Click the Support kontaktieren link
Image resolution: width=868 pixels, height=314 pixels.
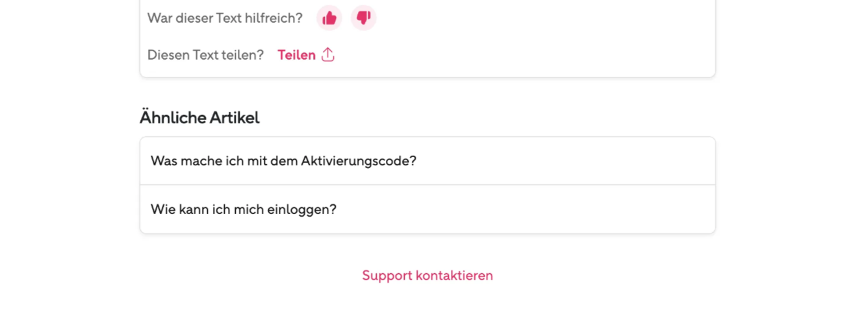point(428,275)
